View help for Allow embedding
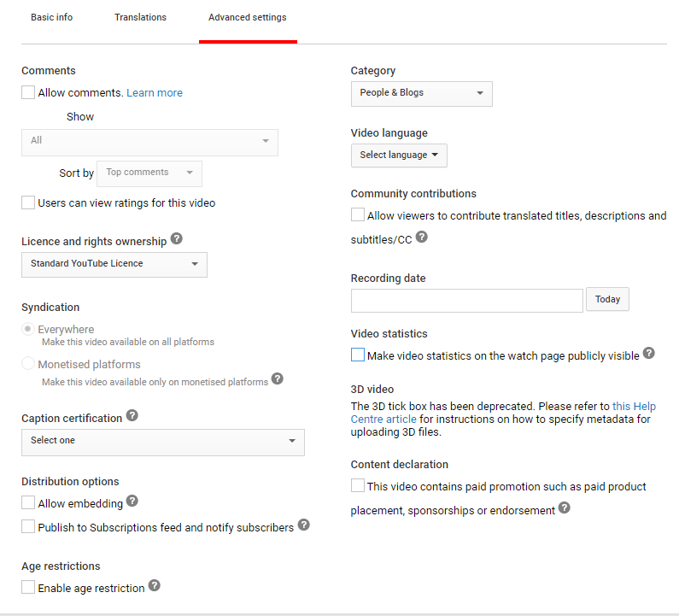 coord(132,501)
